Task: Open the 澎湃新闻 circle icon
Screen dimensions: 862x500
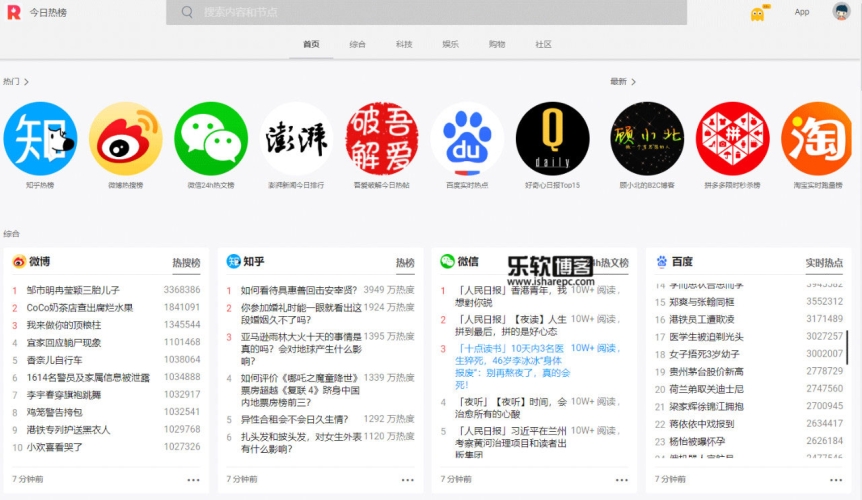Action: 296,138
